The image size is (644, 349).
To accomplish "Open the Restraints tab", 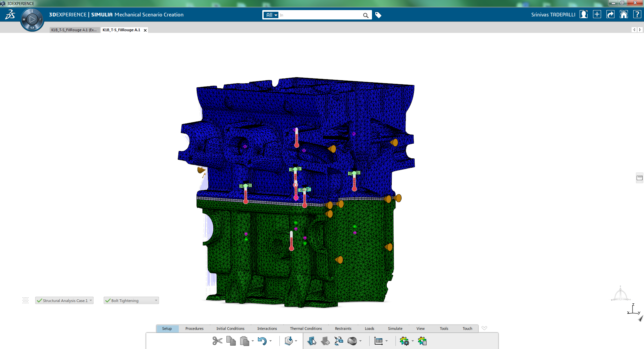I will click(343, 329).
